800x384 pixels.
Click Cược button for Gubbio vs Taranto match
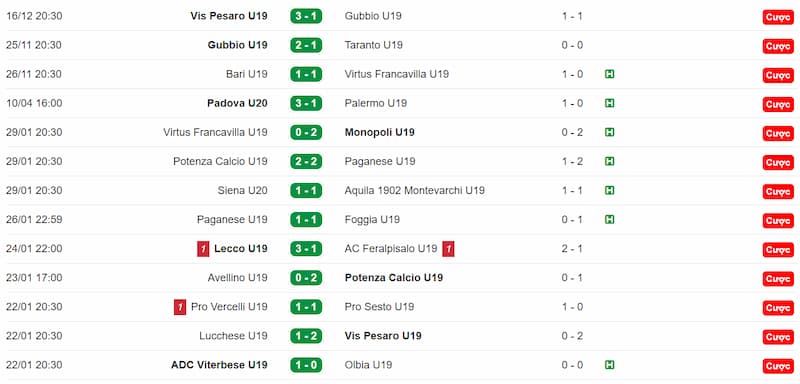[x=778, y=46]
